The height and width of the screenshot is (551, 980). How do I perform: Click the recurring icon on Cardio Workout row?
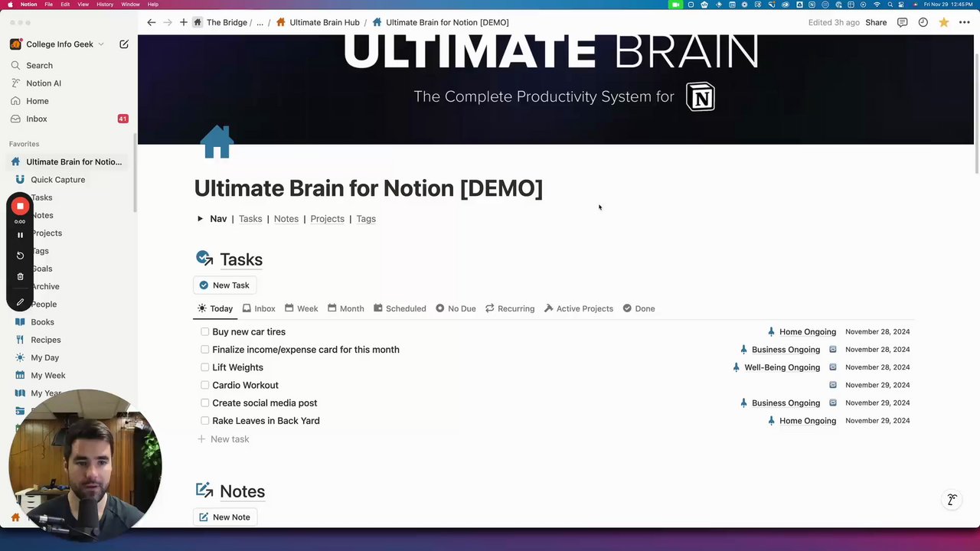(x=833, y=385)
